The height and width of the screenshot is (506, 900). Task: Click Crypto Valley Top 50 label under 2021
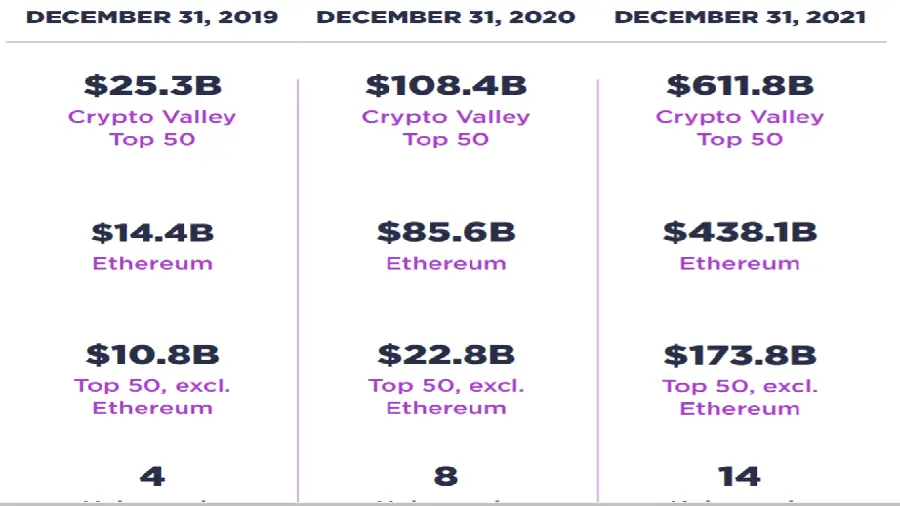(x=740, y=127)
